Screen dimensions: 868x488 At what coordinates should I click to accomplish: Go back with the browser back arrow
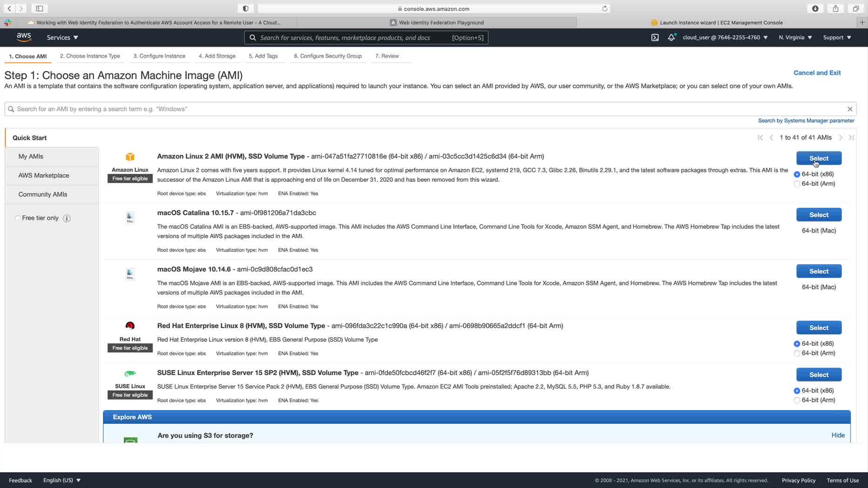9,8
